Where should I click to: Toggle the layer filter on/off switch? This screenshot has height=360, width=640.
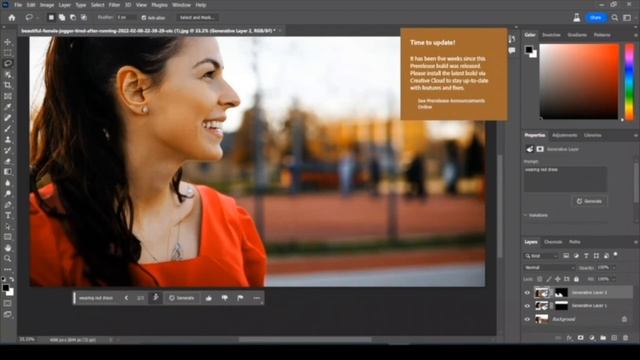[616, 255]
